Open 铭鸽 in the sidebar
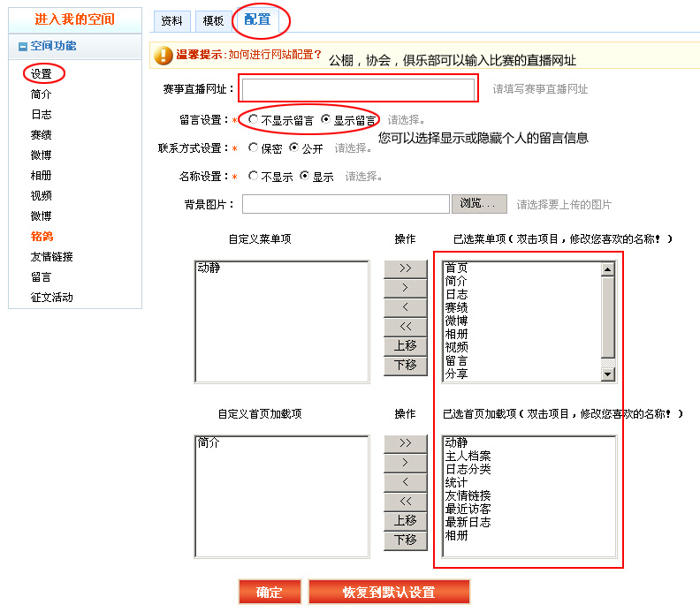Screen dimensions: 700x612 (42, 237)
